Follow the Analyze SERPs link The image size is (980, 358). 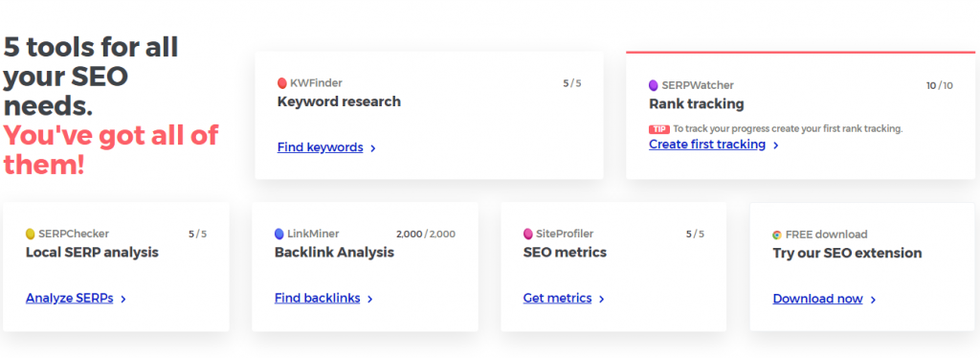click(x=69, y=298)
